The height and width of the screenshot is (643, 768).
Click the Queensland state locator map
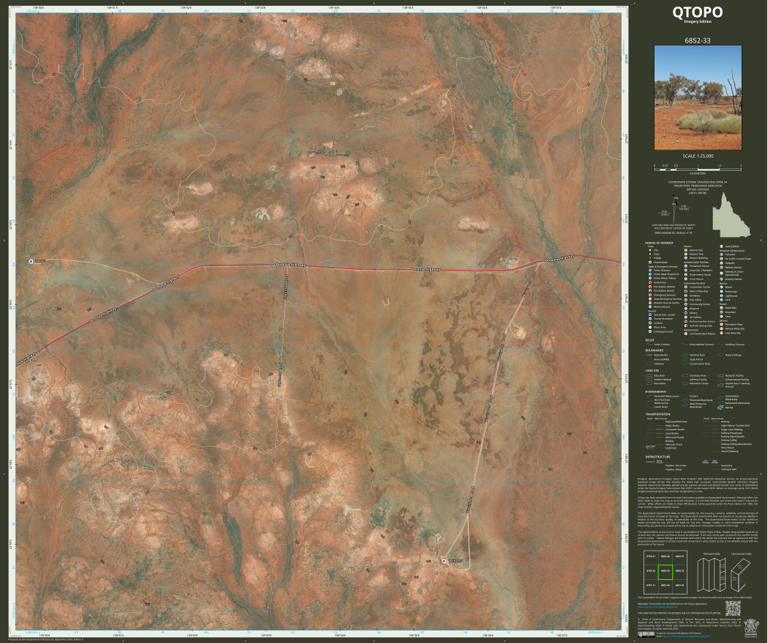(731, 215)
